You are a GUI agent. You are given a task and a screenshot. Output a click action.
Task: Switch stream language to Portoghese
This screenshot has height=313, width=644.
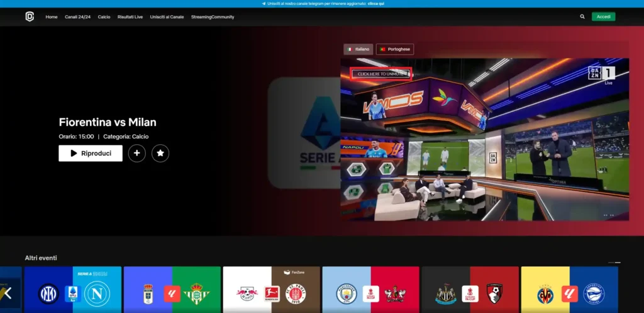click(395, 49)
